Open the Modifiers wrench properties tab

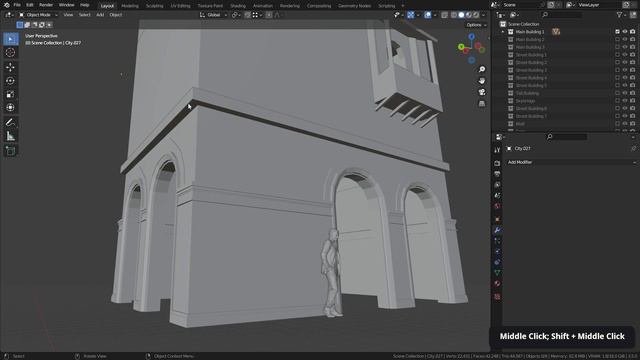(x=497, y=230)
